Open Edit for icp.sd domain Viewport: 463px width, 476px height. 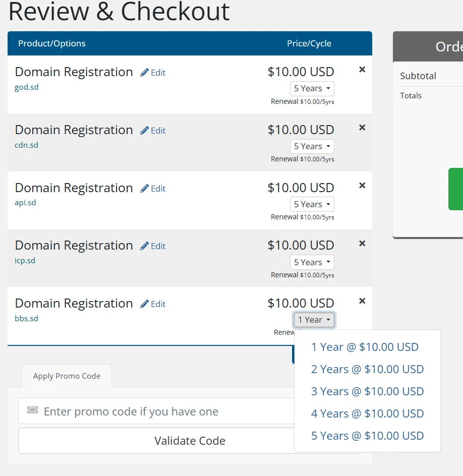(x=153, y=246)
